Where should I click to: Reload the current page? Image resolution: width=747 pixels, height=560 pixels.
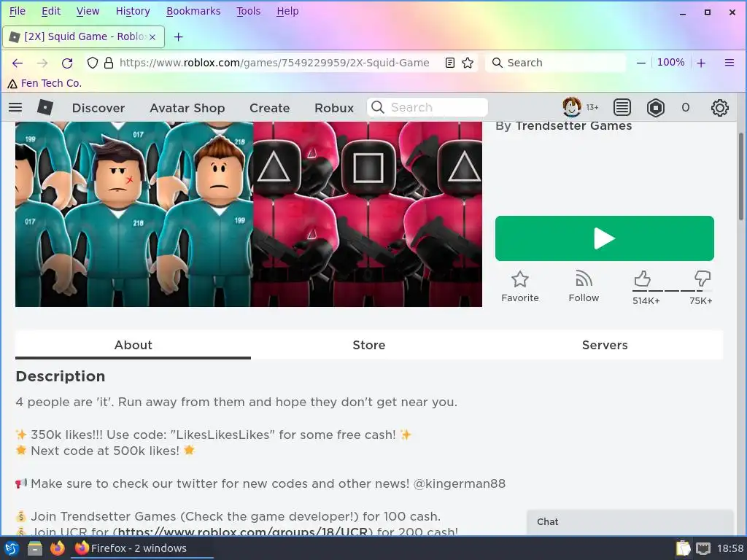tap(67, 63)
